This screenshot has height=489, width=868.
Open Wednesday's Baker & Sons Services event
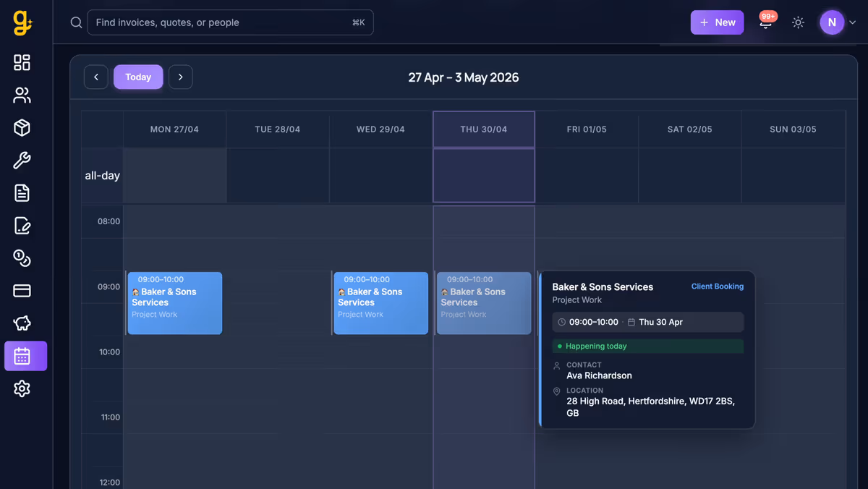point(381,303)
